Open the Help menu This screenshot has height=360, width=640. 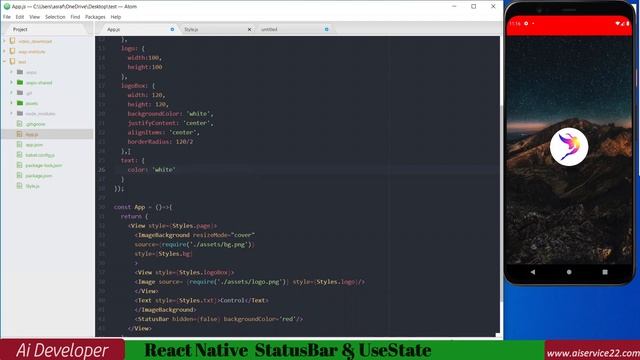click(x=116, y=17)
